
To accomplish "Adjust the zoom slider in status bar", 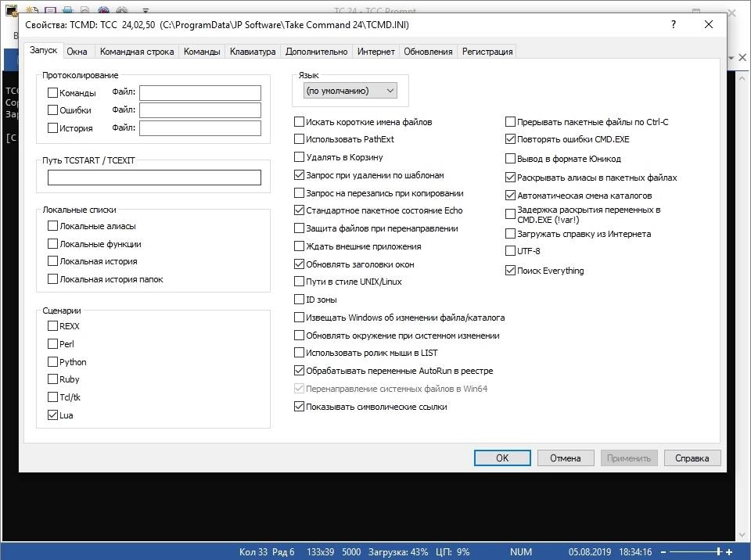I will pyautogui.click(x=719, y=552).
